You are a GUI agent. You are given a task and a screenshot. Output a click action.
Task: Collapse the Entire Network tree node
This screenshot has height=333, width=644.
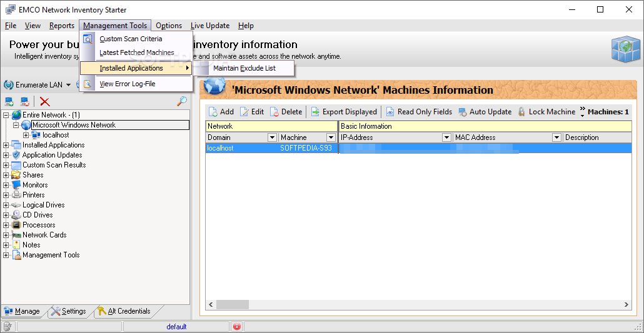[6, 115]
